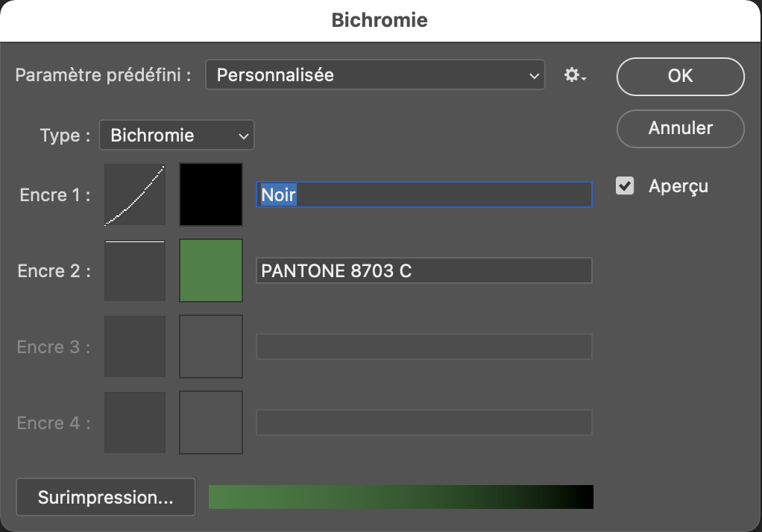Open the Type dropdown set to Bichromie
Image resolution: width=762 pixels, height=532 pixels.
pos(177,136)
